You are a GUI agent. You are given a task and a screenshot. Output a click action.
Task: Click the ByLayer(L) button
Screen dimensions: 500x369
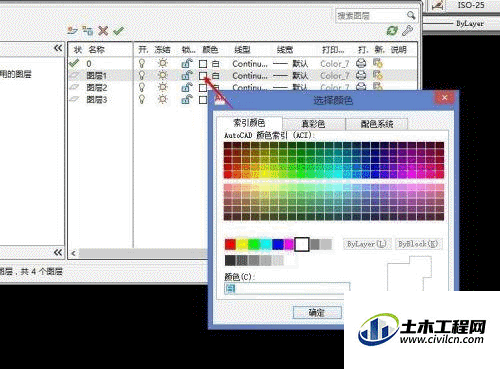pos(367,244)
